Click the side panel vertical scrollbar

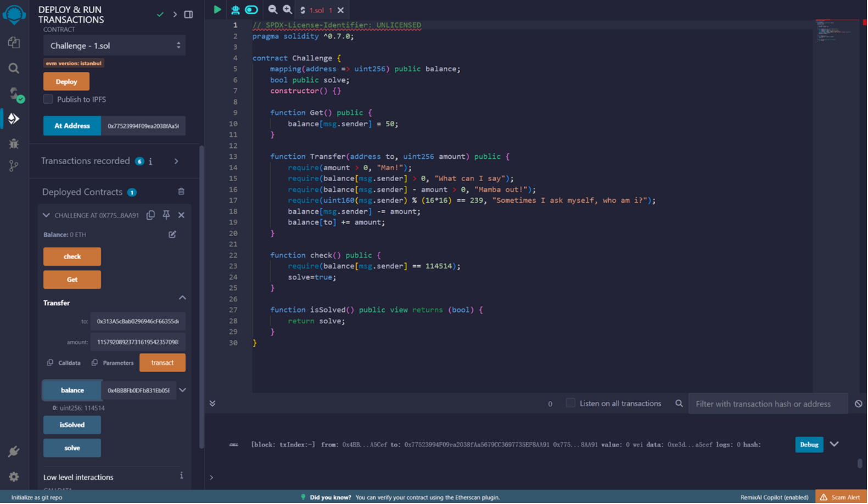201,296
